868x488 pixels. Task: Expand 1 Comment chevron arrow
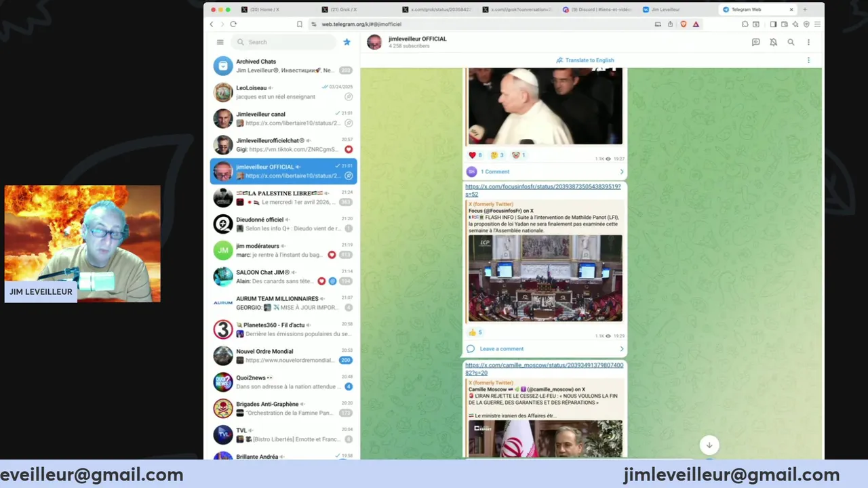(x=622, y=171)
